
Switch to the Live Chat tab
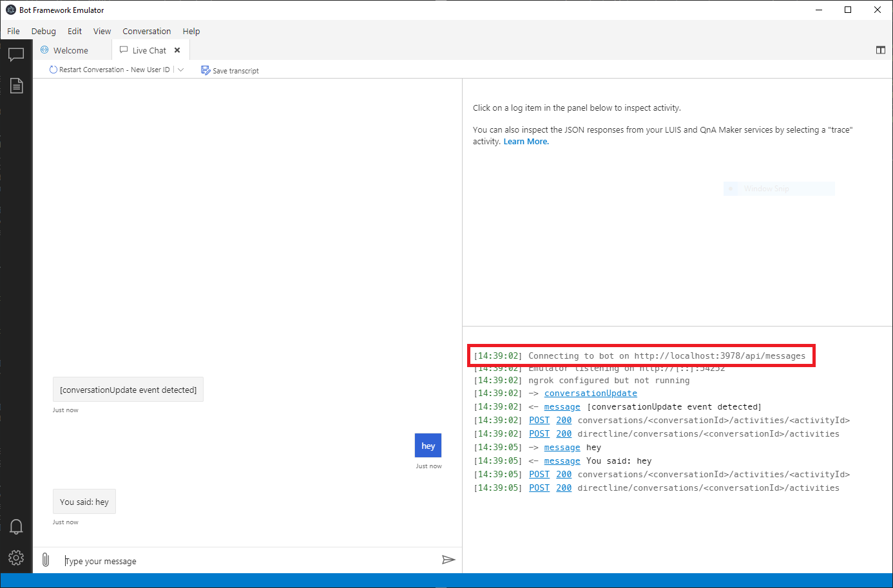[149, 50]
